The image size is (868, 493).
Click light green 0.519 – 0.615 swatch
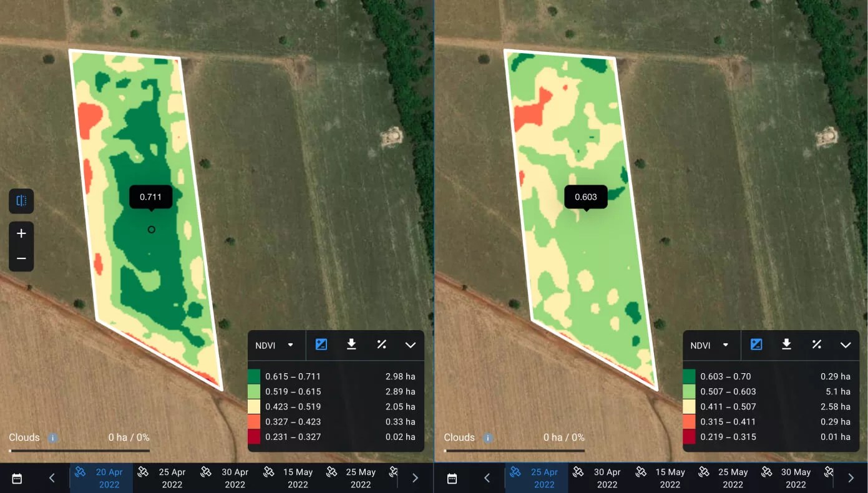pos(254,391)
